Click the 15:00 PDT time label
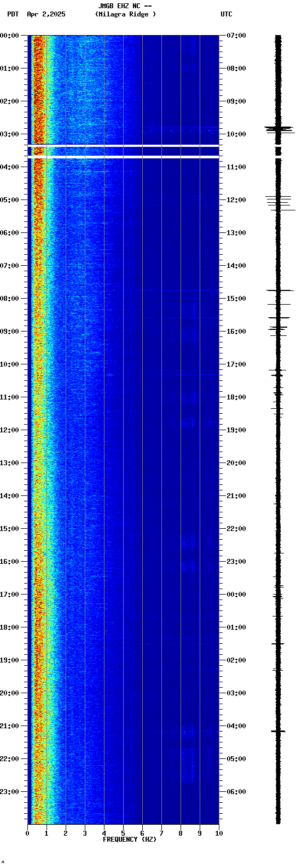The image size is (302, 868). click(10, 529)
